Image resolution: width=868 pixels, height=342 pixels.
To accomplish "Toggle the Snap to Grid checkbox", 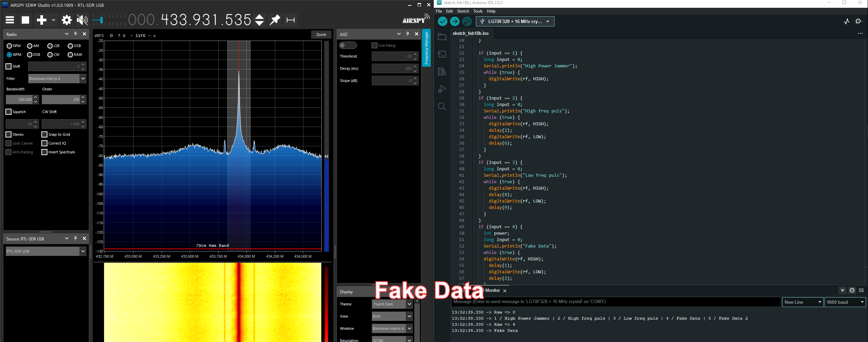I will 44,134.
